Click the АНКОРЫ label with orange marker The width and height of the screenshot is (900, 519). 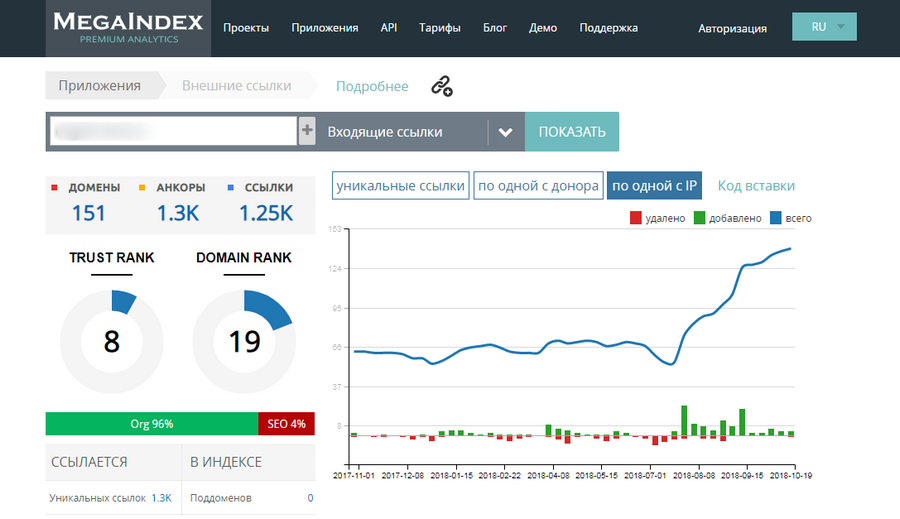(180, 188)
